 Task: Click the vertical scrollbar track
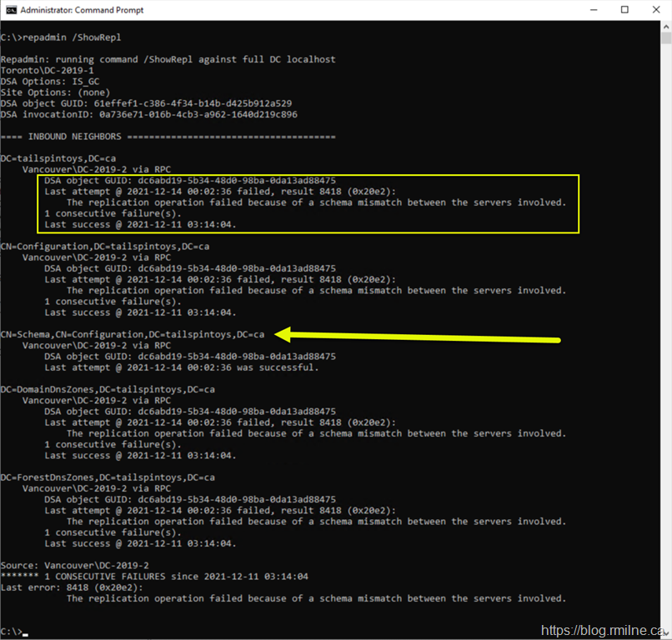(x=664, y=333)
